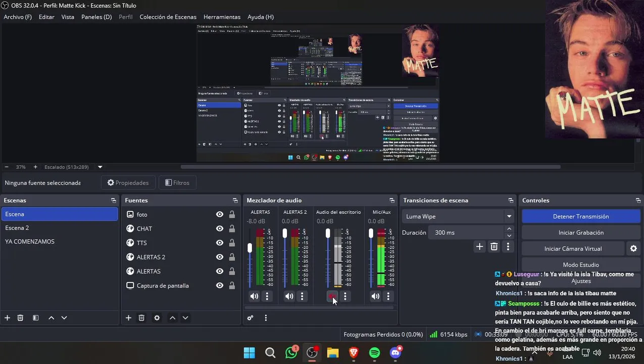This screenshot has height=364, width=644.
Task: Click Iniciar Grabación button
Action: 581,233
